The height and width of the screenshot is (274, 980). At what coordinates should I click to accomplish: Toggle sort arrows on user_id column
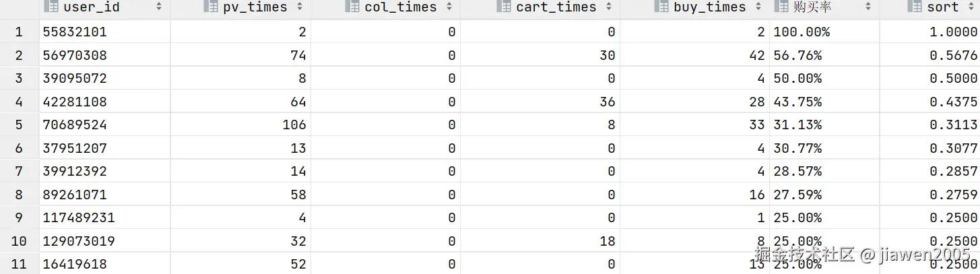tap(158, 7)
